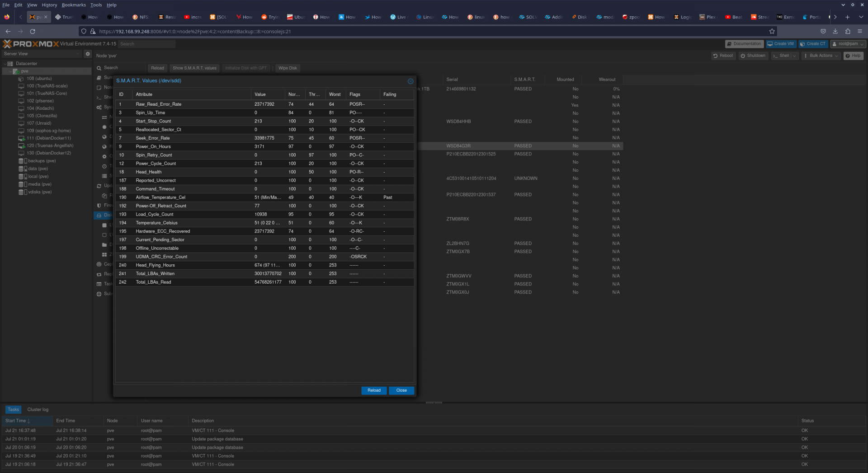
Task: Select the 100 (TrueNAS-scale) VM in the tree
Action: pos(47,86)
